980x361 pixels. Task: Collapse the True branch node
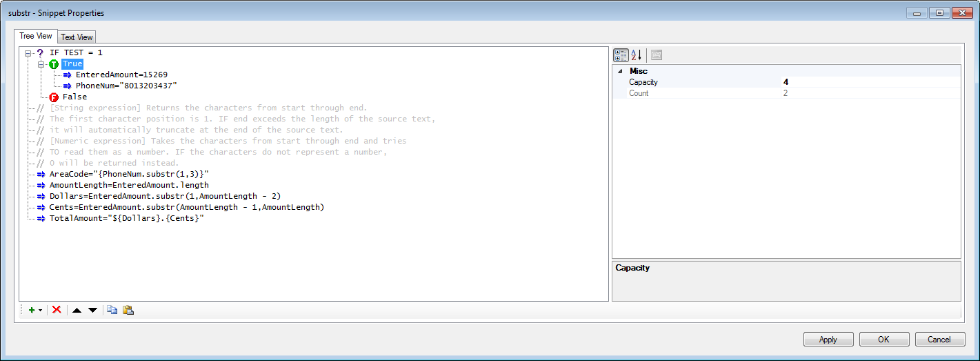click(x=41, y=64)
